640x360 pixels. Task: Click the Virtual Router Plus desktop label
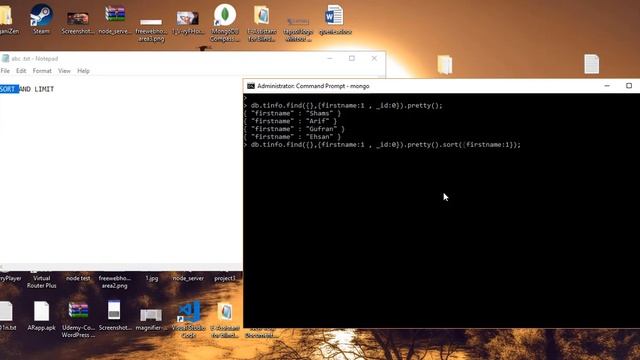coord(42,282)
